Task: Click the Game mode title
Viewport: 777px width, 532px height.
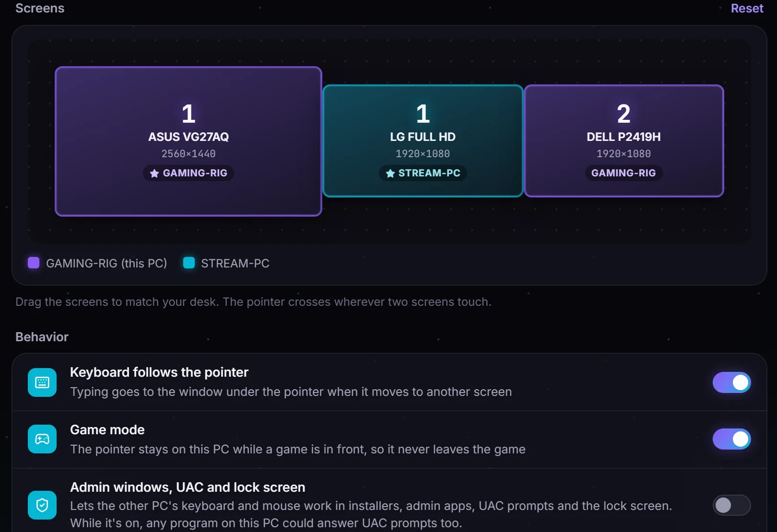Action: pyautogui.click(x=107, y=430)
